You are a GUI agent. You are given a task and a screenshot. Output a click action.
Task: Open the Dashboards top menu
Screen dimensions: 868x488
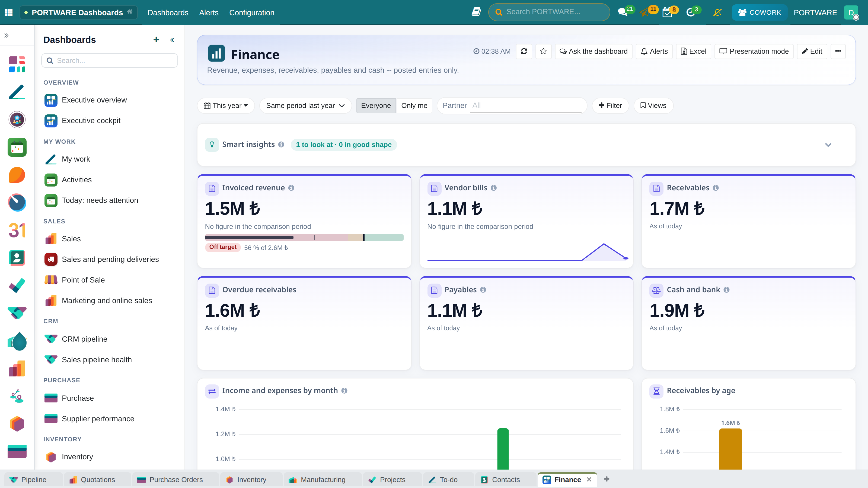[x=168, y=12]
